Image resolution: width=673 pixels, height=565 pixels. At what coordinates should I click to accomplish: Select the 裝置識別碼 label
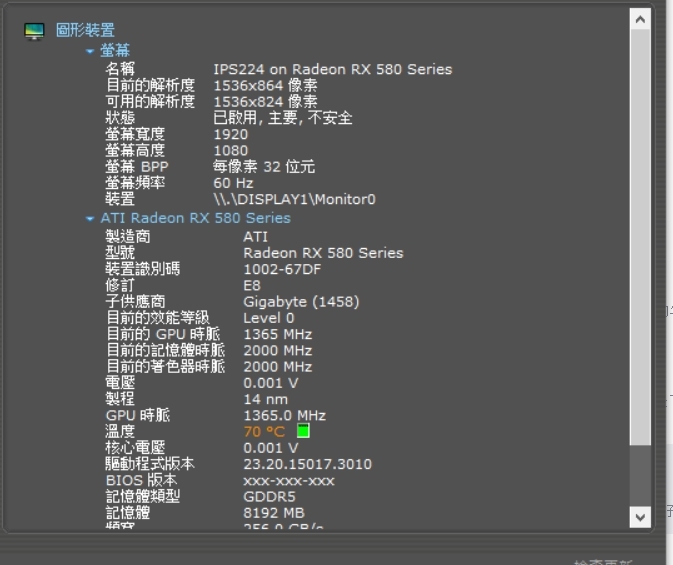[x=143, y=269]
